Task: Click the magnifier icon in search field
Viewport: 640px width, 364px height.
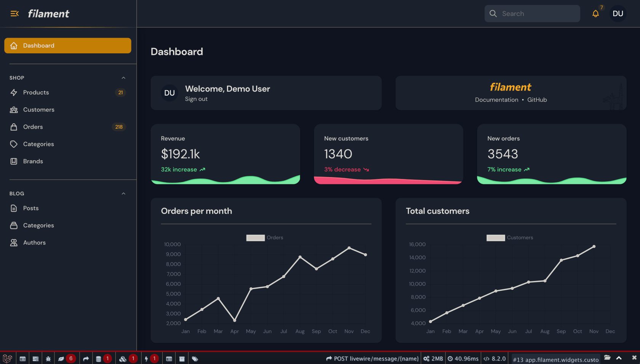Action: pos(493,14)
